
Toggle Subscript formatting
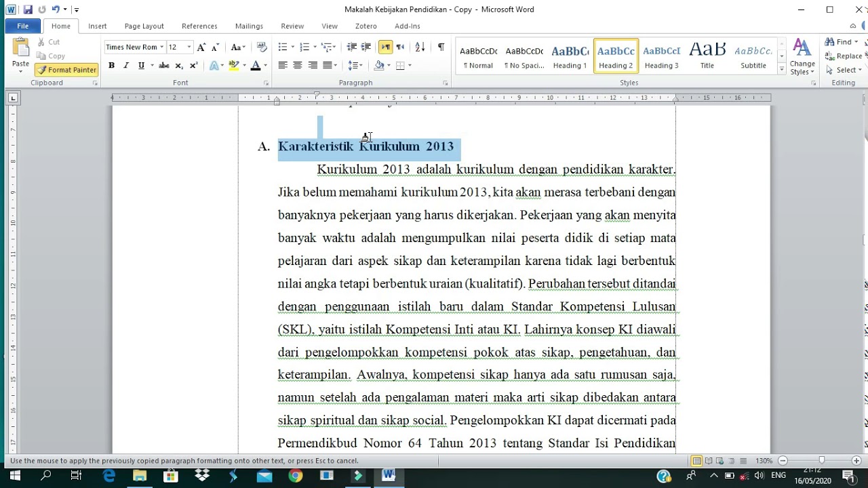[x=179, y=66]
